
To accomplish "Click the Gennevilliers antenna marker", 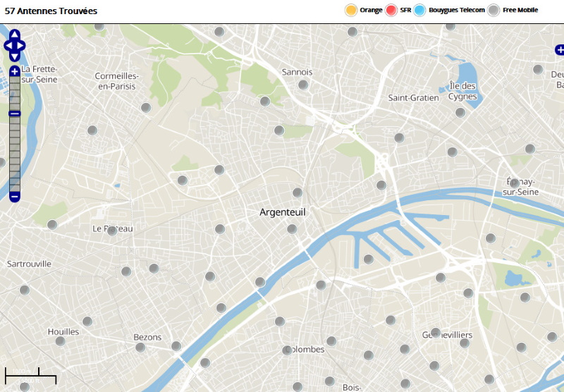I will point(435,332).
